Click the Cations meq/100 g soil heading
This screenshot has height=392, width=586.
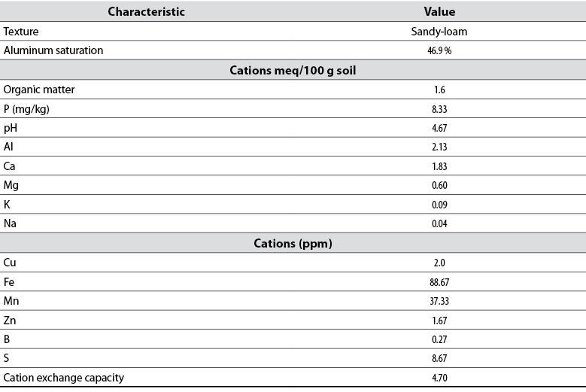[293, 71]
